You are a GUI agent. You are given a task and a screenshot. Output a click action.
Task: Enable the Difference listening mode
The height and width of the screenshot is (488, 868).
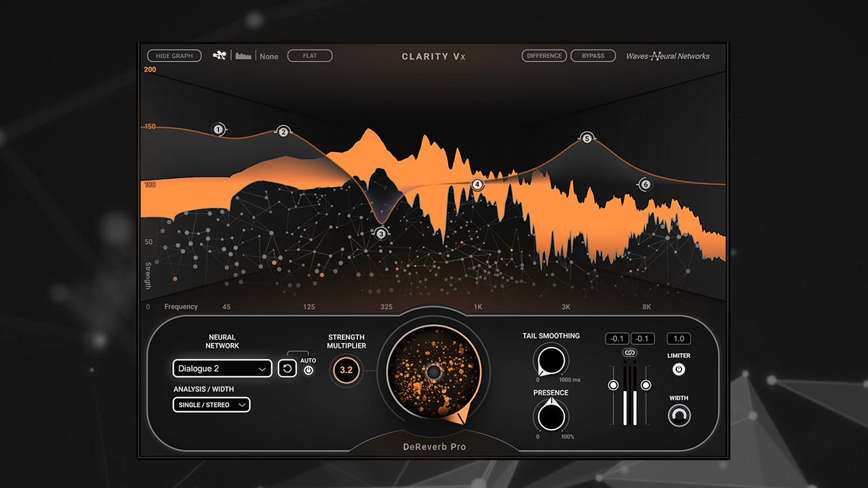[x=545, y=56]
